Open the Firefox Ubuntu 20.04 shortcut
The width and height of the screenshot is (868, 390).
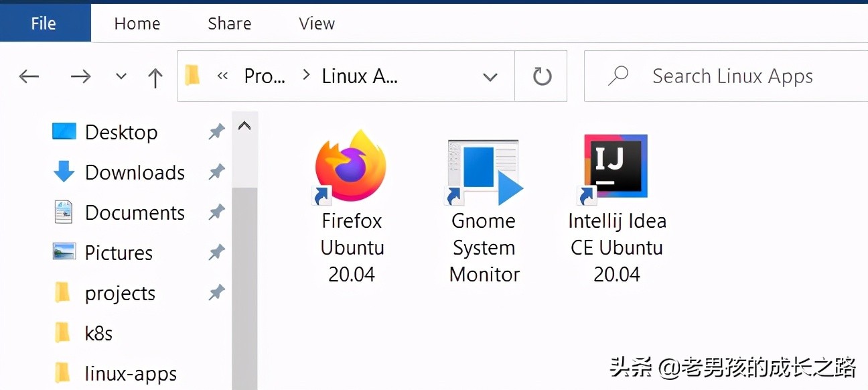point(350,166)
